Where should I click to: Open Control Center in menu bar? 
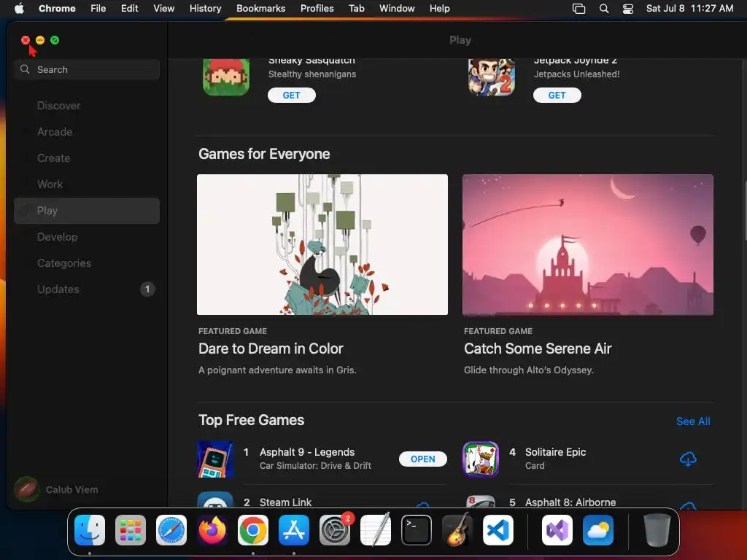point(628,9)
